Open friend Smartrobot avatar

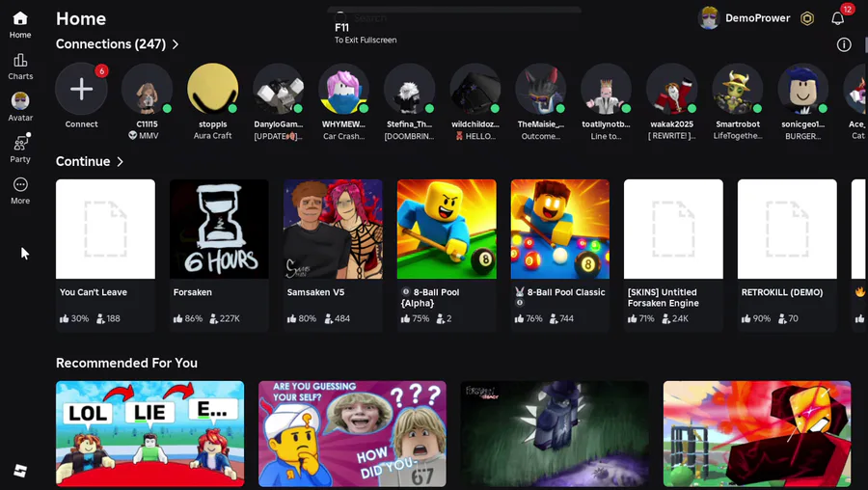click(738, 89)
